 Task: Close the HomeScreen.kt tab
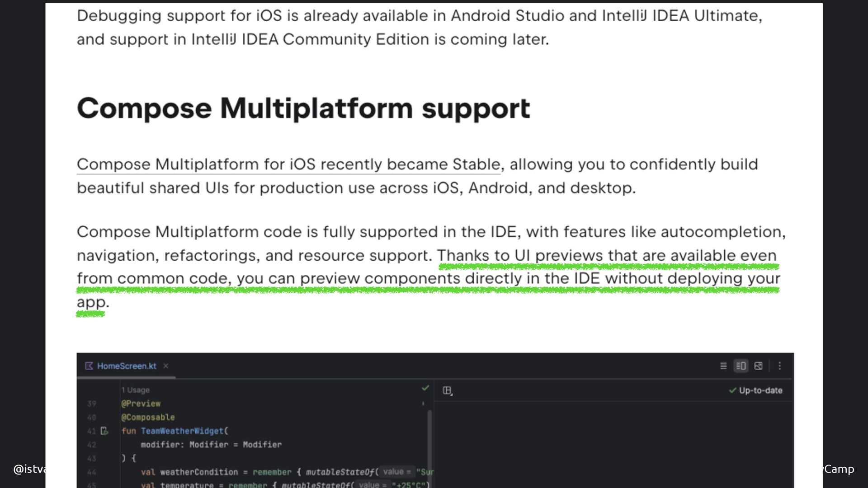tap(165, 366)
